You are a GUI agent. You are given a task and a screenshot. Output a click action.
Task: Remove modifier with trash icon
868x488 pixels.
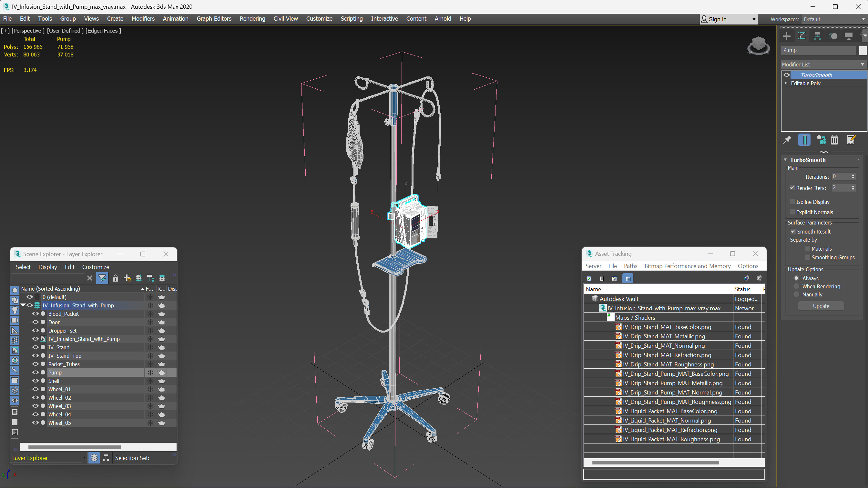[x=834, y=140]
